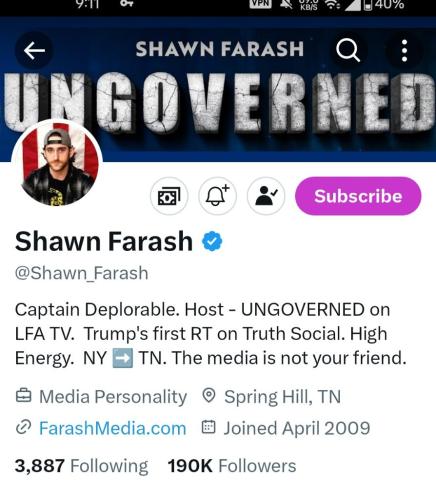Subscribe to Shawn Farash
The width and height of the screenshot is (436, 500).
pyautogui.click(x=358, y=196)
